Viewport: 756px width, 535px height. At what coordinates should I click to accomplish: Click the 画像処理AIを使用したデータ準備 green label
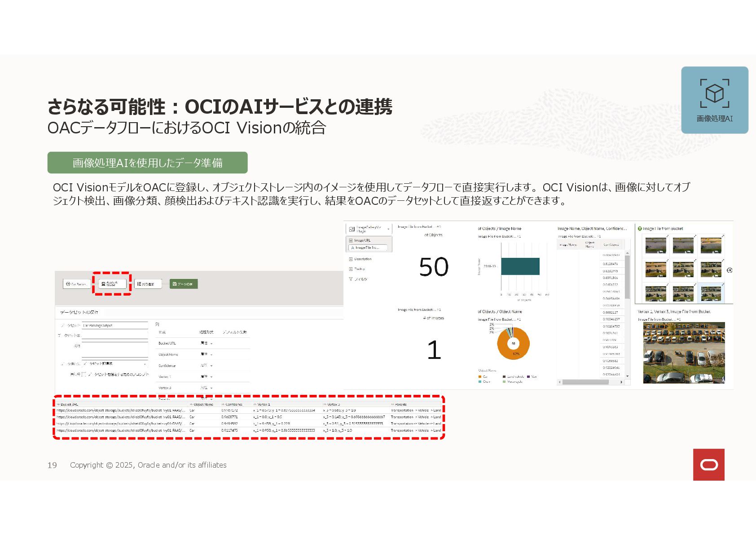click(147, 163)
